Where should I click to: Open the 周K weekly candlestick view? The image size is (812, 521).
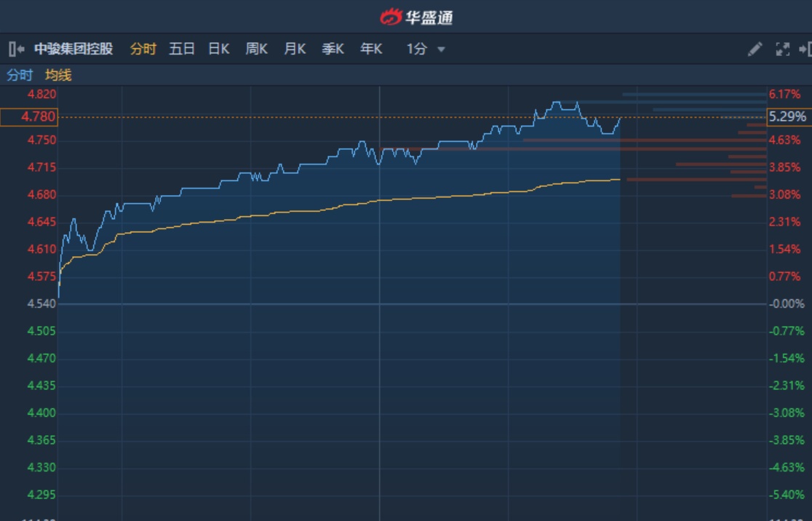257,49
